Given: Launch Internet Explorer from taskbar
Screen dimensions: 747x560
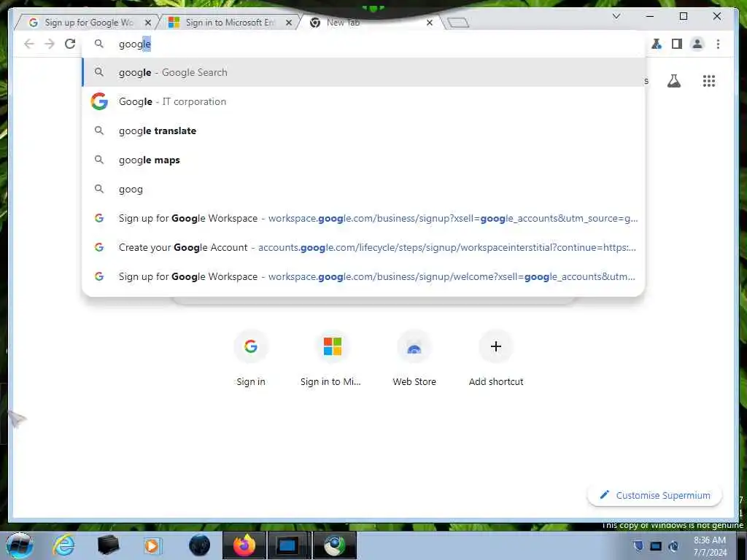Looking at the screenshot, I should click(x=64, y=545).
